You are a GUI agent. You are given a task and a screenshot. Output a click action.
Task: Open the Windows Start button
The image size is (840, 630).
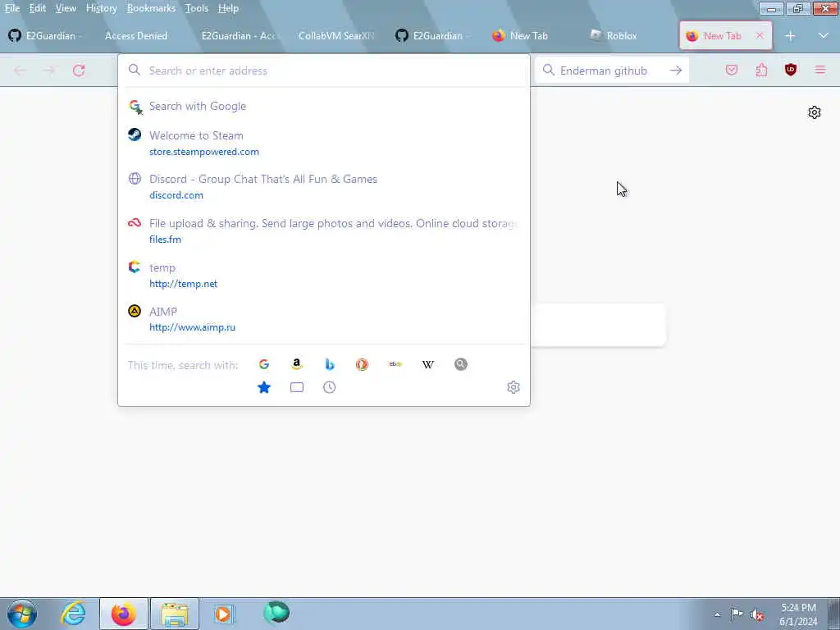pyautogui.click(x=22, y=614)
